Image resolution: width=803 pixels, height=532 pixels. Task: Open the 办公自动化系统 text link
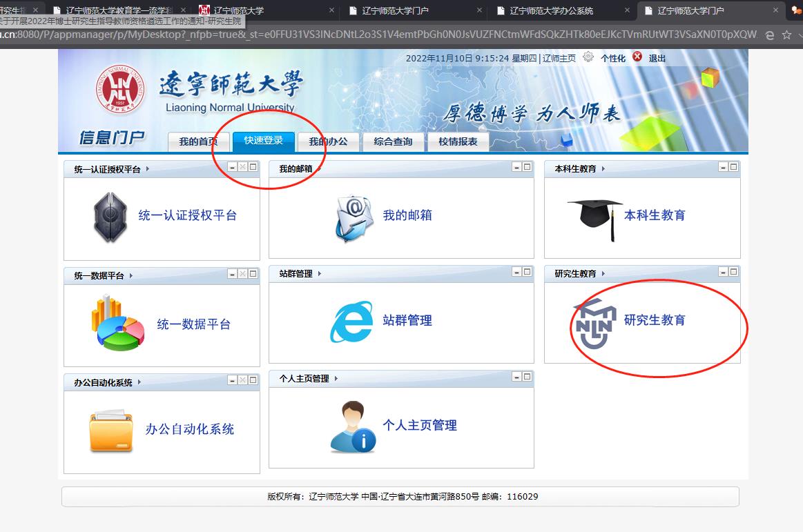(x=189, y=429)
